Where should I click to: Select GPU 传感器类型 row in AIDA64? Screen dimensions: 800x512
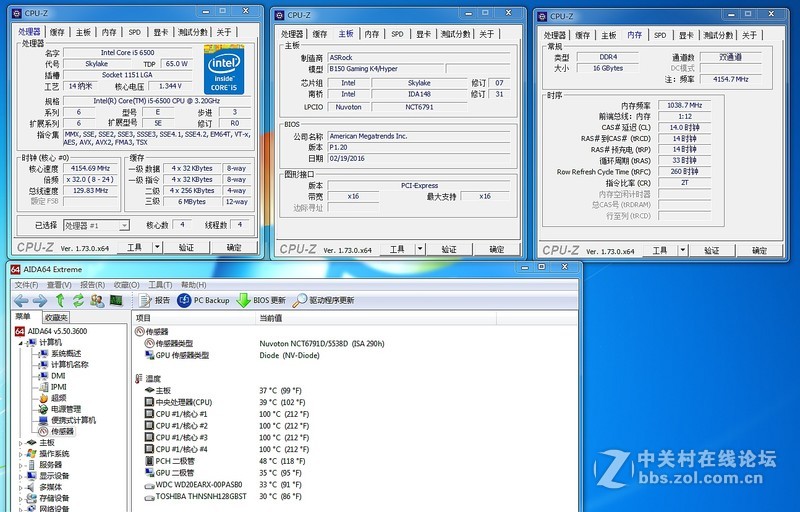point(354,355)
